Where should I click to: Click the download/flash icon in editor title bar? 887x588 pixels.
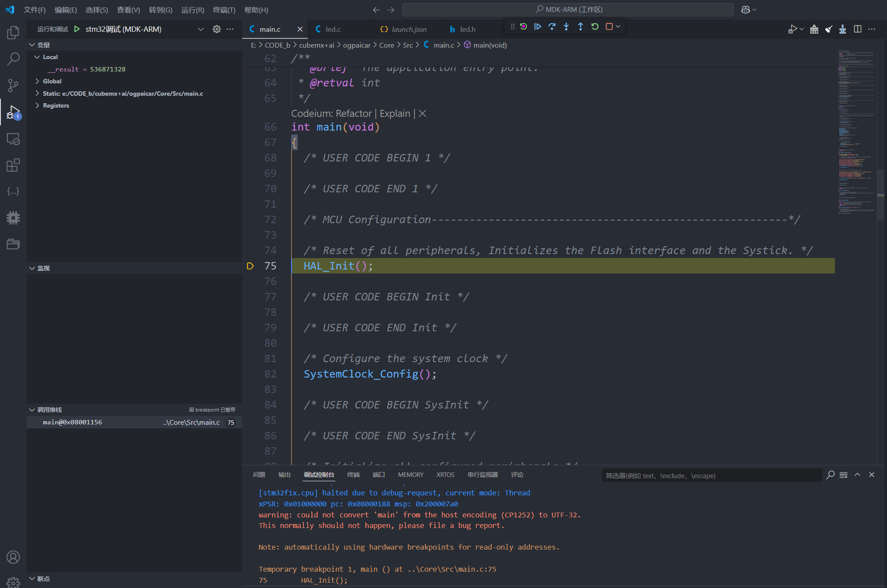842,29
